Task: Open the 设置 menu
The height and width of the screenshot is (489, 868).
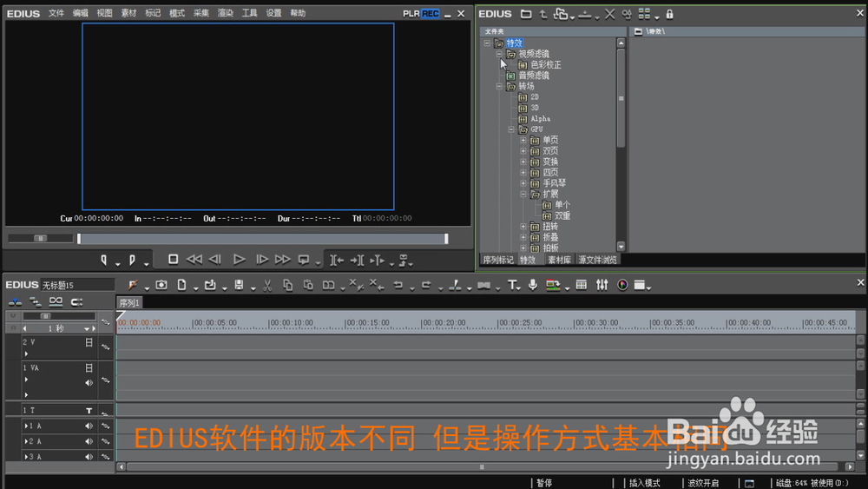Action: click(273, 13)
